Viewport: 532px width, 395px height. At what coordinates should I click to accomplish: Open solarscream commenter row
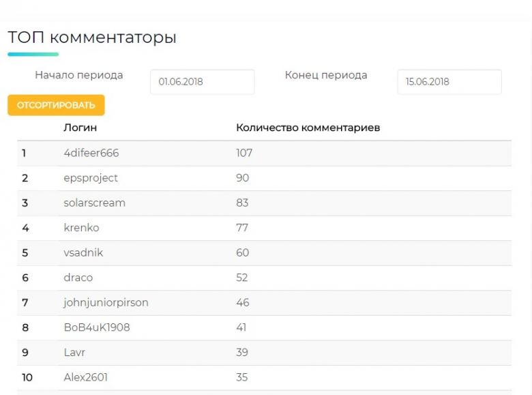click(x=265, y=203)
